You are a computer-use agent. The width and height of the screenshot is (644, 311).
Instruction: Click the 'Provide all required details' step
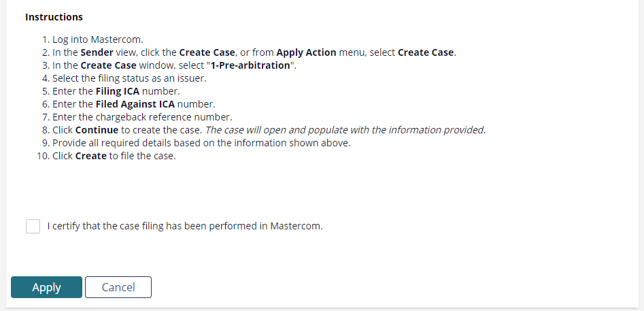click(201, 143)
